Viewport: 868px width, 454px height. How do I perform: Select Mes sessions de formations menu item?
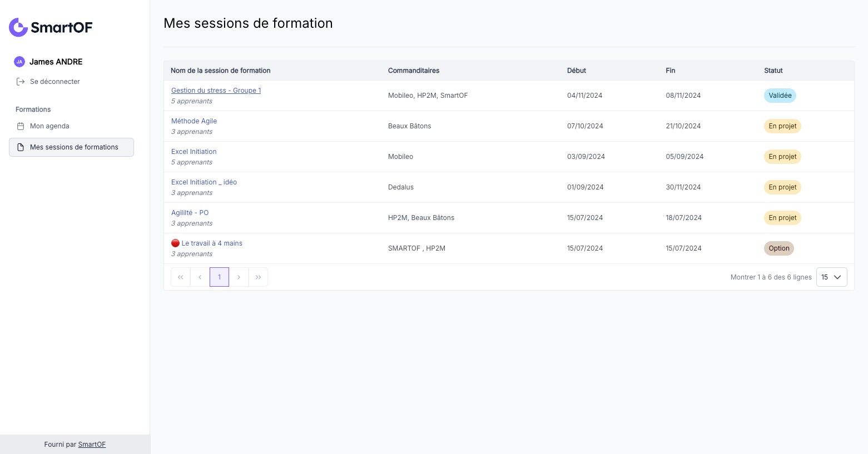(74, 147)
